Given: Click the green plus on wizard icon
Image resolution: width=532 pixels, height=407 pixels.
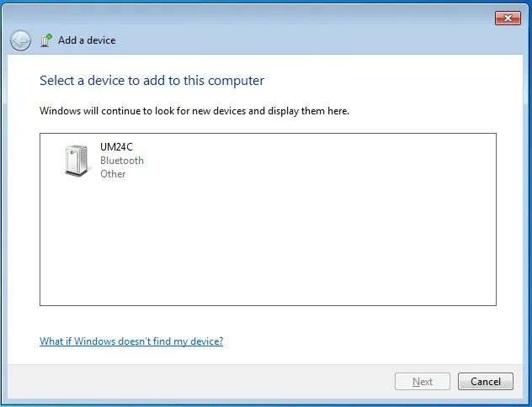Looking at the screenshot, I should (x=50, y=36).
